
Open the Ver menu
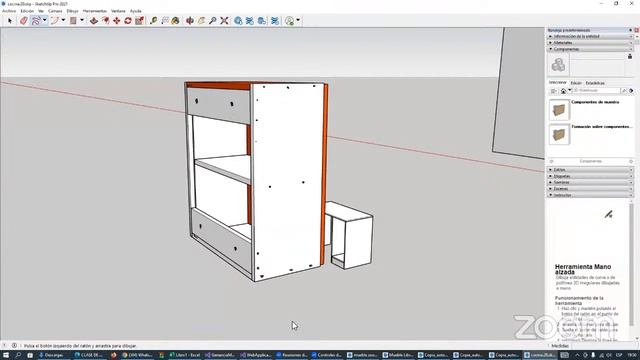tap(41, 11)
